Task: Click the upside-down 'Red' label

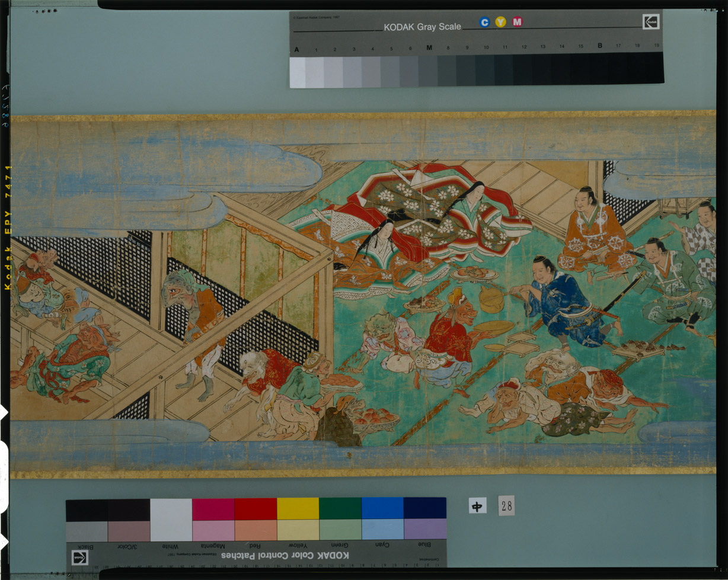Action: pyautogui.click(x=256, y=546)
